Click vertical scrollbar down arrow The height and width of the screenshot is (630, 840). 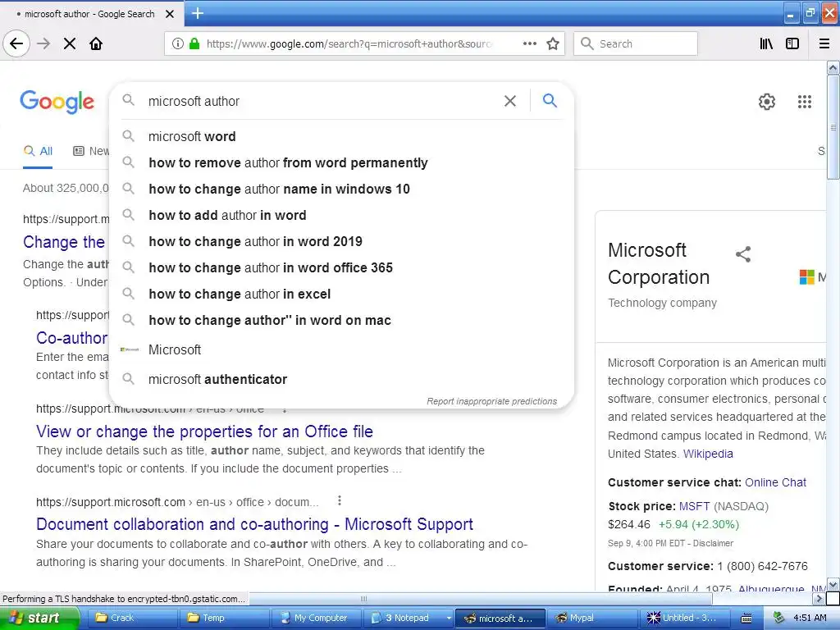[x=833, y=584]
